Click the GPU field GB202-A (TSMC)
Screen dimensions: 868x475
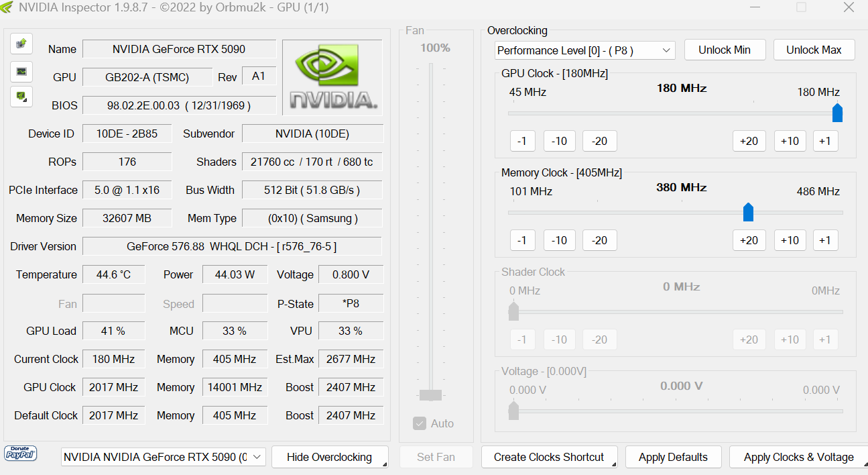tap(147, 77)
